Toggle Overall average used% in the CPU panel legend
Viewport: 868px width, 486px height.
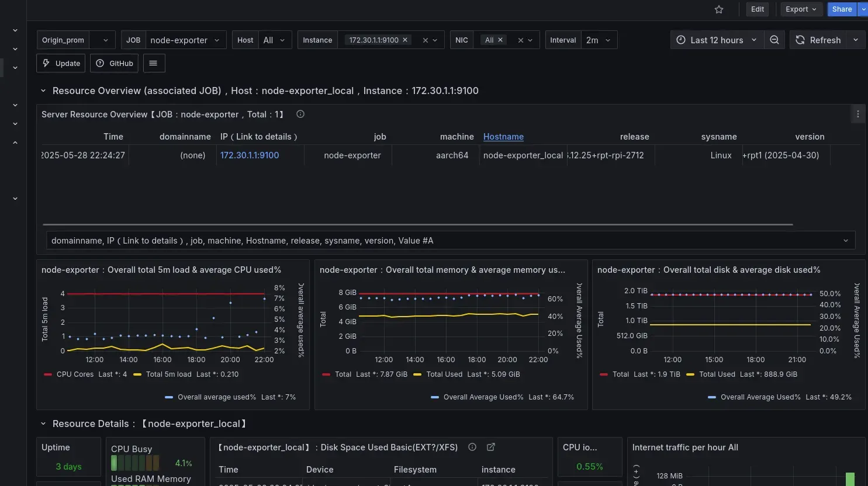(217, 397)
